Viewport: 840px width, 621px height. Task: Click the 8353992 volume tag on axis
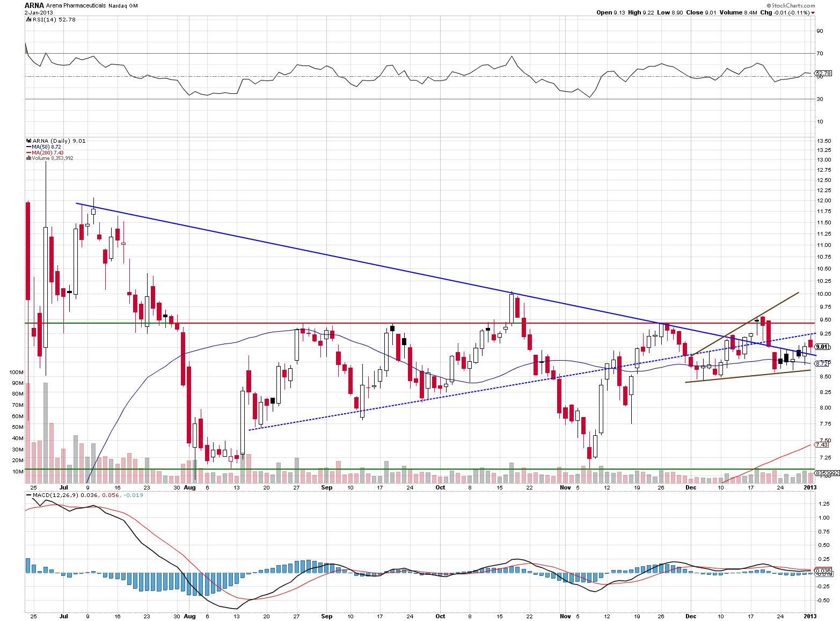pyautogui.click(x=827, y=473)
